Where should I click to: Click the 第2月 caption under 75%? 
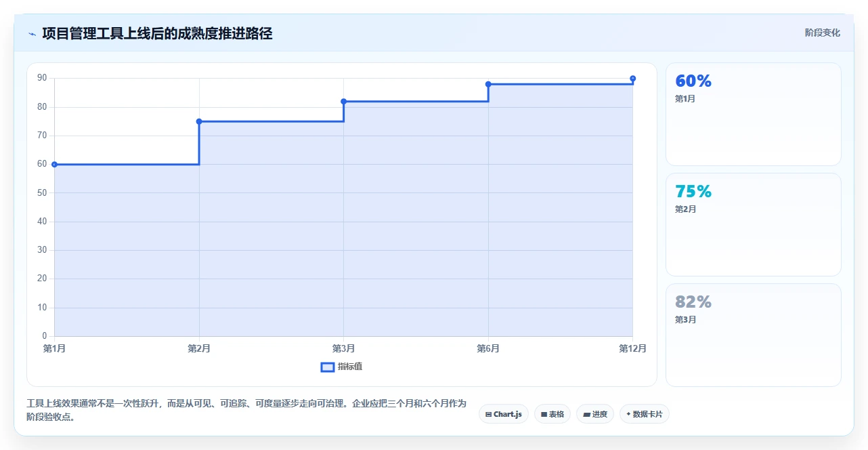(x=685, y=209)
